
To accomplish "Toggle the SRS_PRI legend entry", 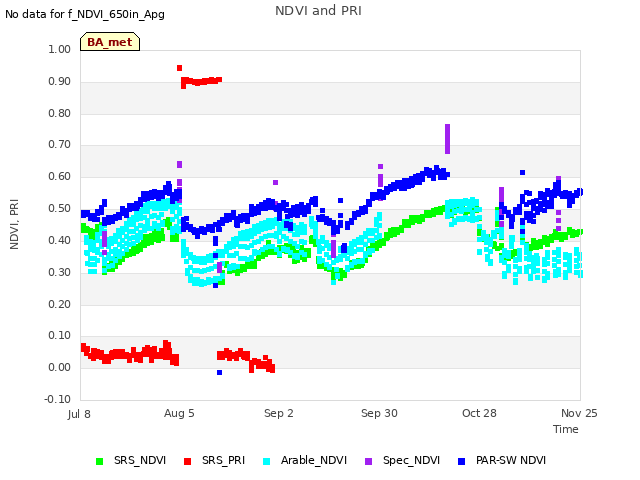I will pyautogui.click(x=214, y=461).
